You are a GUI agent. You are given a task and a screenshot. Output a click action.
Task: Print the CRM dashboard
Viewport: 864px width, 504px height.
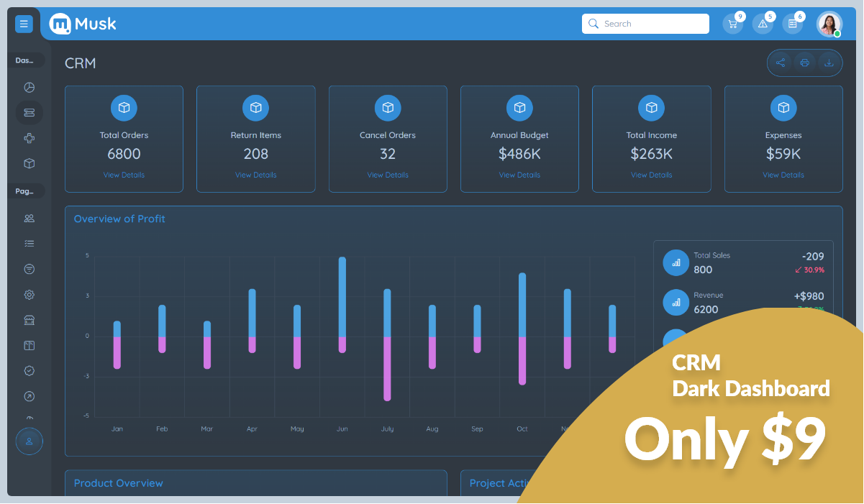(804, 63)
